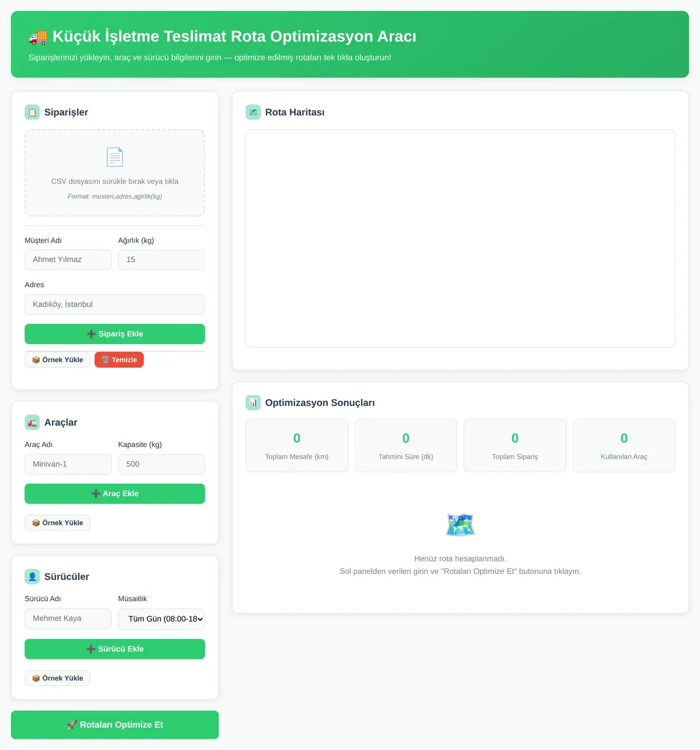Click the Toplam Sipariş stat card

coord(515,445)
